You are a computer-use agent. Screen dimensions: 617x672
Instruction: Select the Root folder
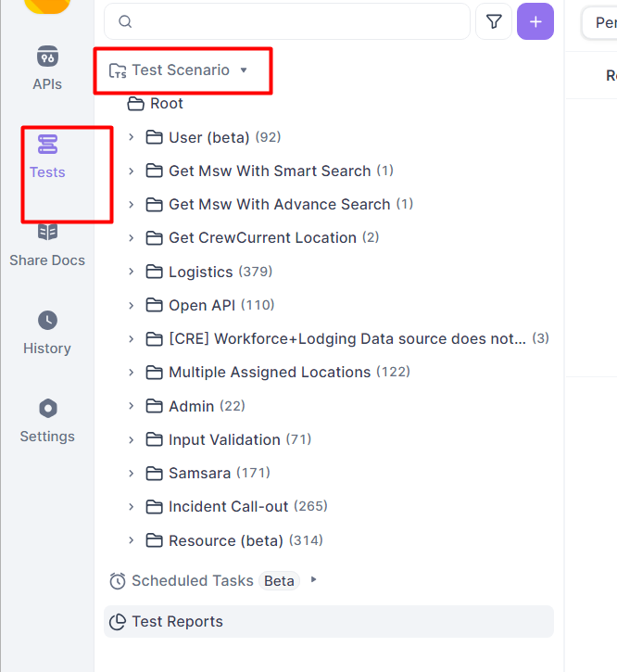pos(167,104)
